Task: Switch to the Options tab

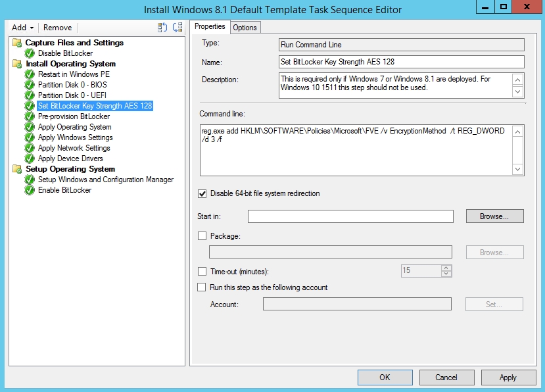Action: [245, 27]
